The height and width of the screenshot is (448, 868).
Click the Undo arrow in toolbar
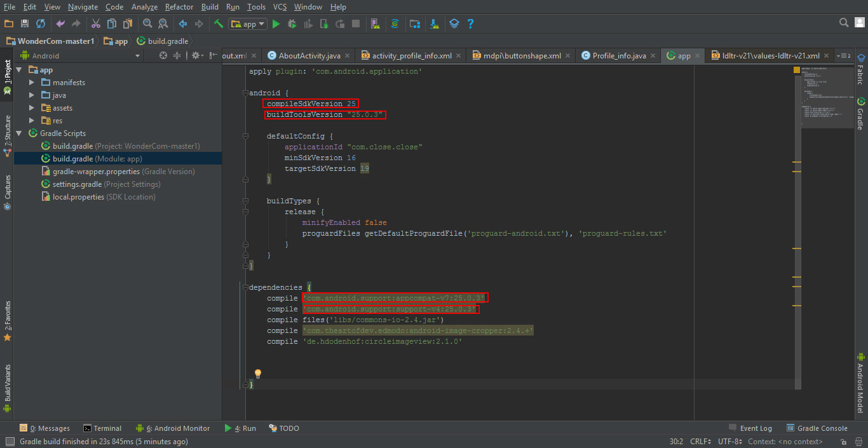[60, 24]
